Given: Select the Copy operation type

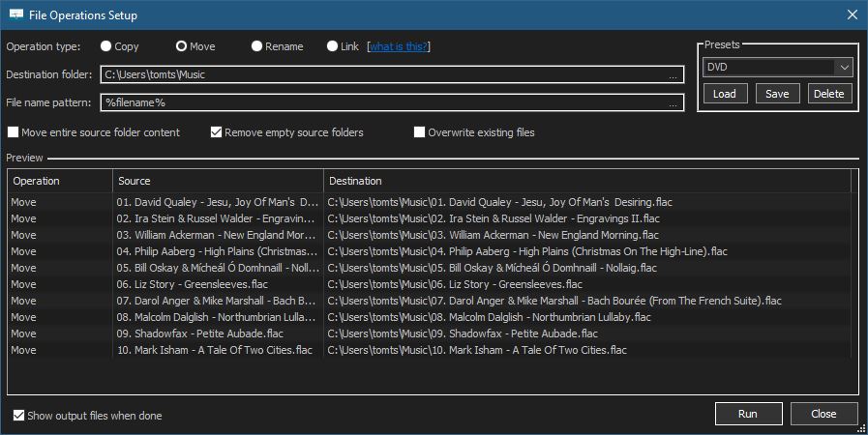Looking at the screenshot, I should [x=105, y=46].
